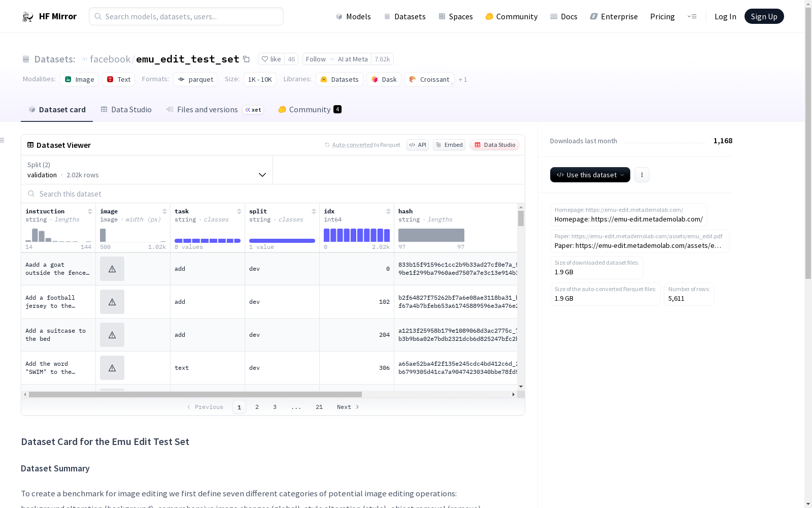This screenshot has width=812, height=508.
Task: Click the warning image in the suitcase row
Action: [x=112, y=335]
